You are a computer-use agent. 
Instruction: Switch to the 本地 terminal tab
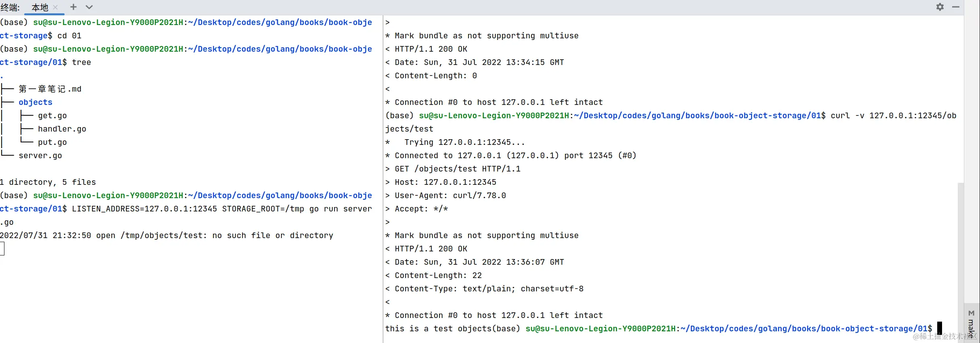click(40, 7)
